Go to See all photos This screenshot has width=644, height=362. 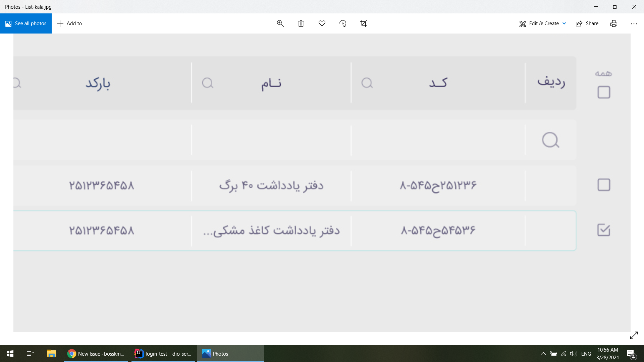[x=25, y=23]
